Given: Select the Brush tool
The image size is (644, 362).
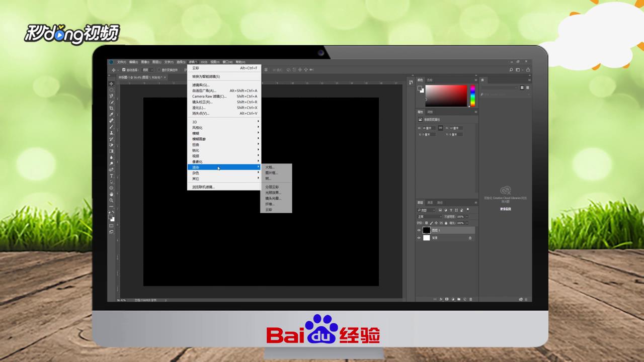Looking at the screenshot, I should point(111,126).
